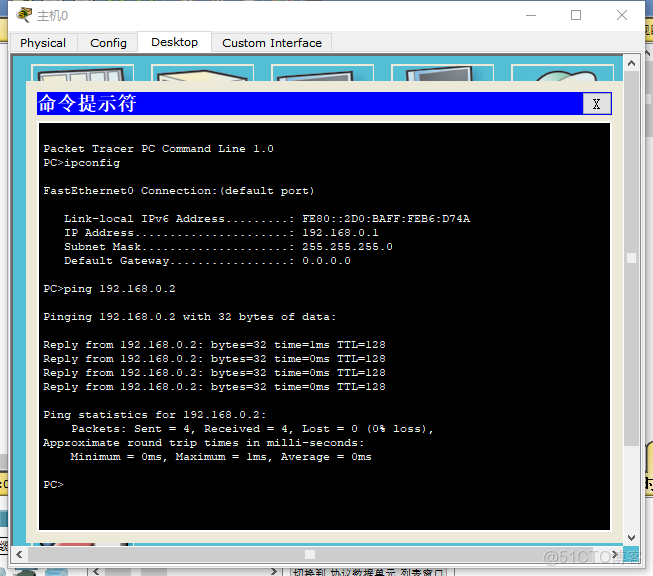Click the vertical scrollbar down arrow
The image size is (653, 576).
tap(631, 538)
